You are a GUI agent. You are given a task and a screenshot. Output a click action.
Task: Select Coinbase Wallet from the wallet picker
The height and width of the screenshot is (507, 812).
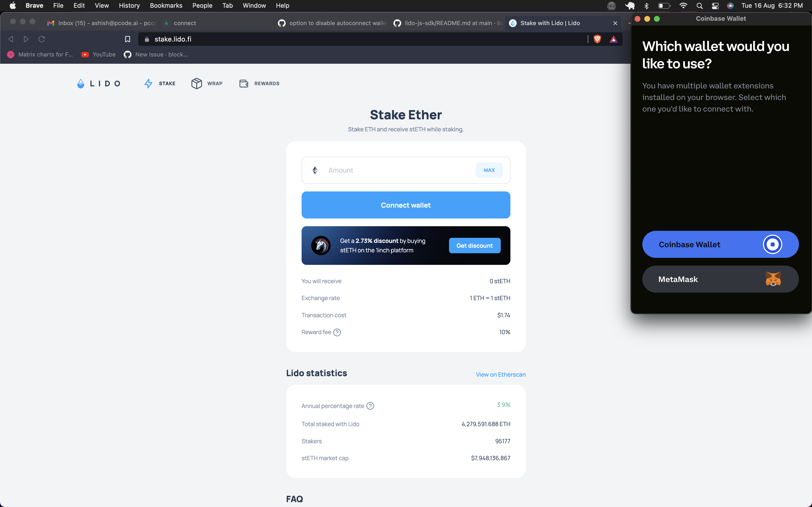pos(720,244)
